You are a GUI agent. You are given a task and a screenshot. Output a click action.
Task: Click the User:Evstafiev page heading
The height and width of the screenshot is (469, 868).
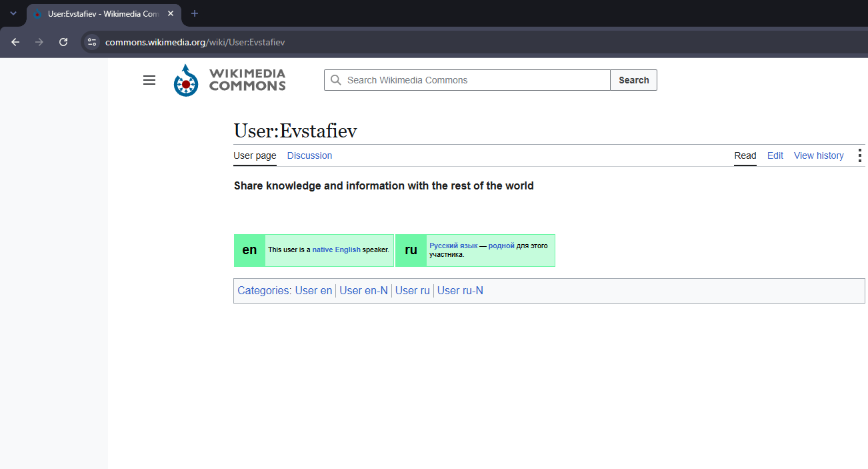click(295, 131)
